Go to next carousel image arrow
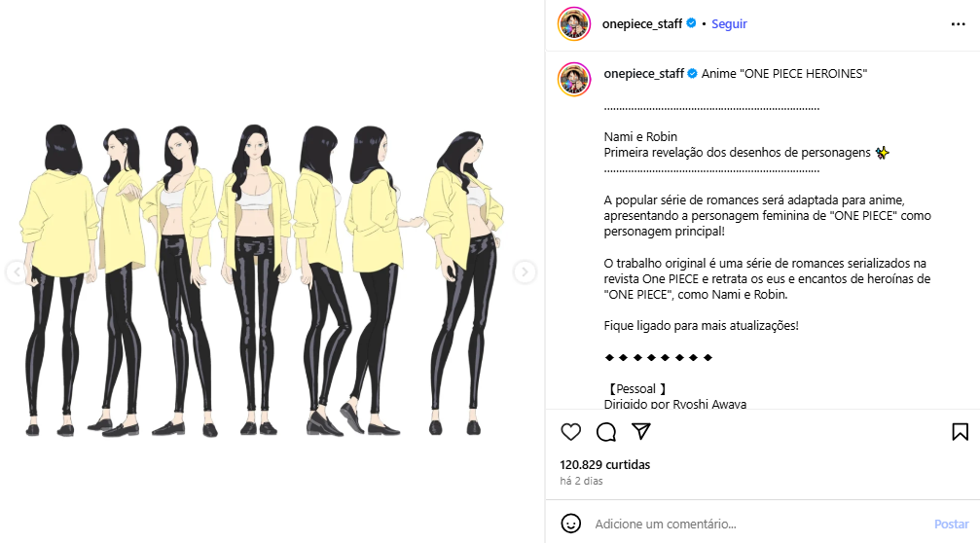 (525, 271)
